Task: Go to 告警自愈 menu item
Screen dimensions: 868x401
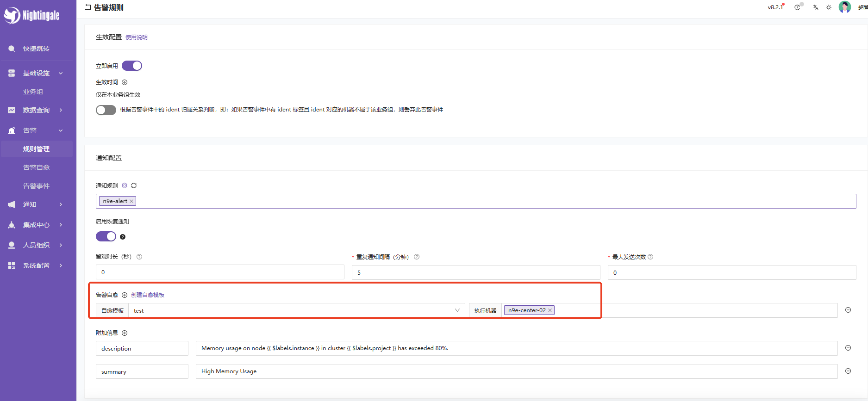Action: click(36, 167)
